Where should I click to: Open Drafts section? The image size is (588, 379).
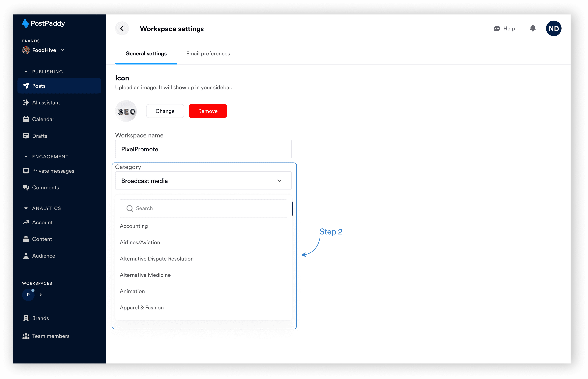click(39, 136)
